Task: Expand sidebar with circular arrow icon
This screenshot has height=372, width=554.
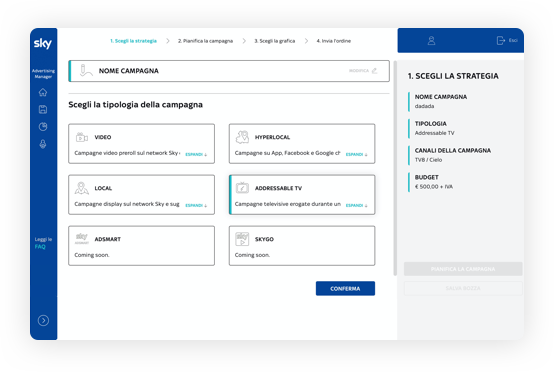Action: [43, 320]
